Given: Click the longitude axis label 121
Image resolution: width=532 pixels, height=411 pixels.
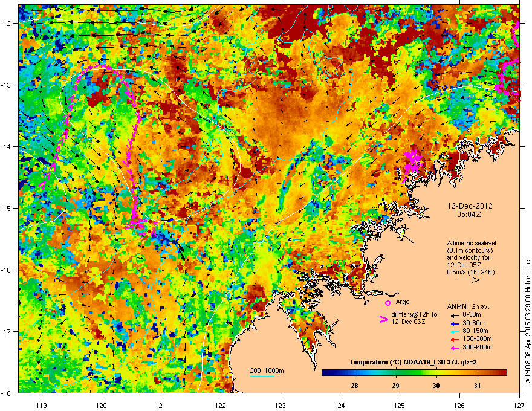Looking at the screenshot, I should pos(161,406).
